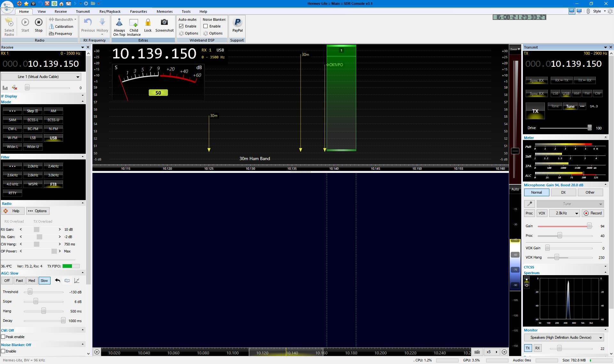This screenshot has height=364, width=614.
Task: Click the mute speaker icon in Receive panel
Action: [14, 88]
